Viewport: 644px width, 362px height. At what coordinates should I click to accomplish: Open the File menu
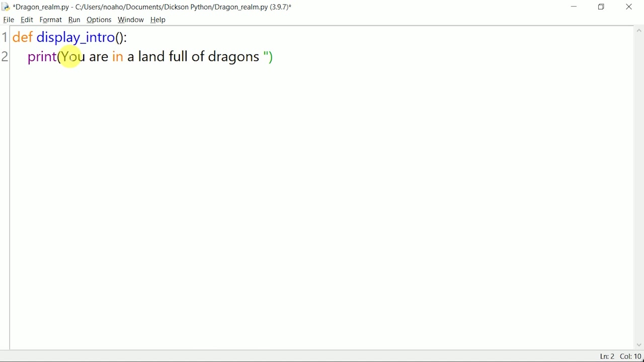point(9,20)
